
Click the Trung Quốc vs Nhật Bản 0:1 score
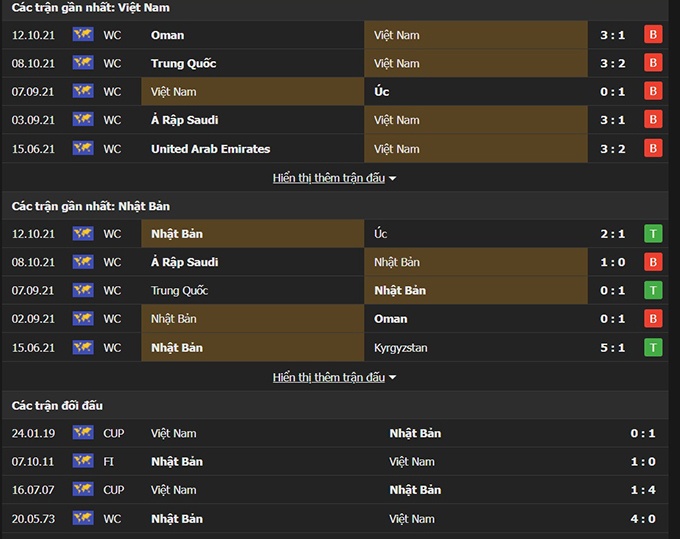613,291
